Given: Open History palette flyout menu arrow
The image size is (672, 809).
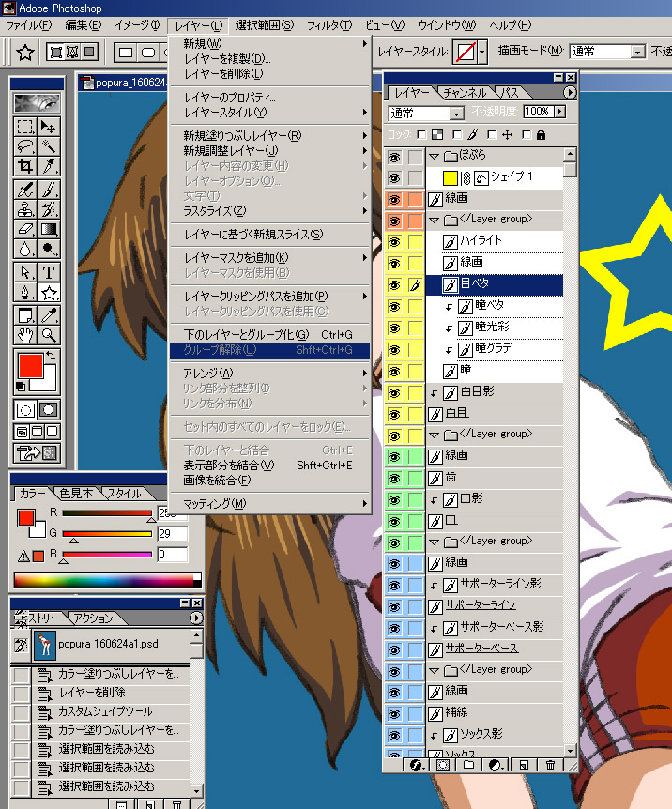Looking at the screenshot, I should 196,618.
